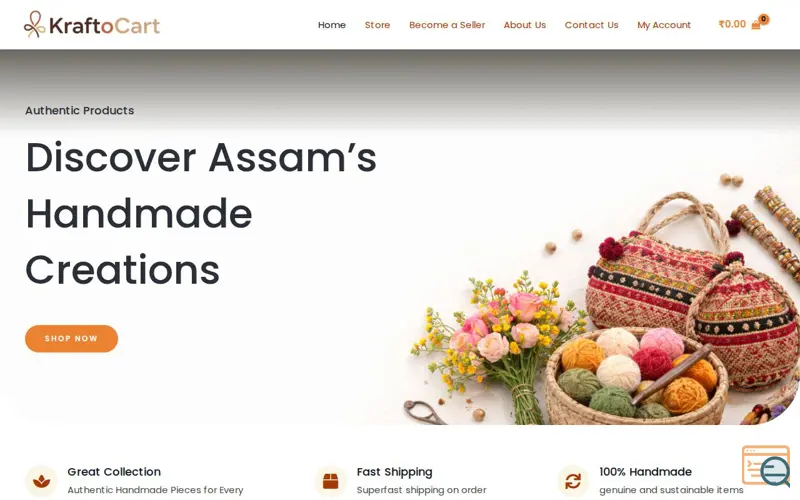
Task: Click the Great Collection heading
Action: coord(114,472)
